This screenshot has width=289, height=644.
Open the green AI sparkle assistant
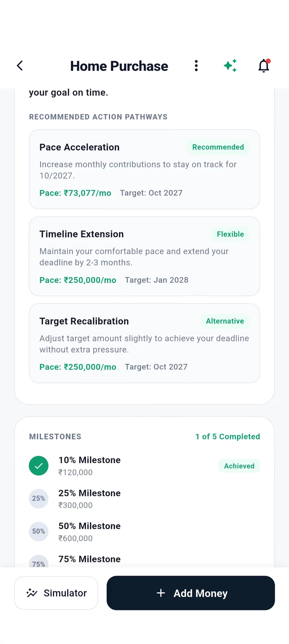[230, 66]
